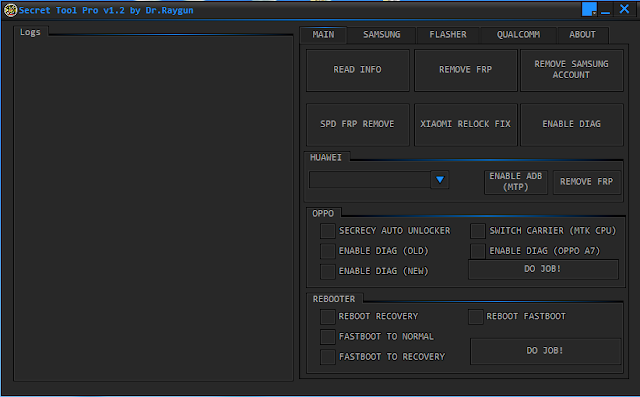Click into the Huawei model combo box field
This screenshot has width=640, height=397.
coord(370,180)
